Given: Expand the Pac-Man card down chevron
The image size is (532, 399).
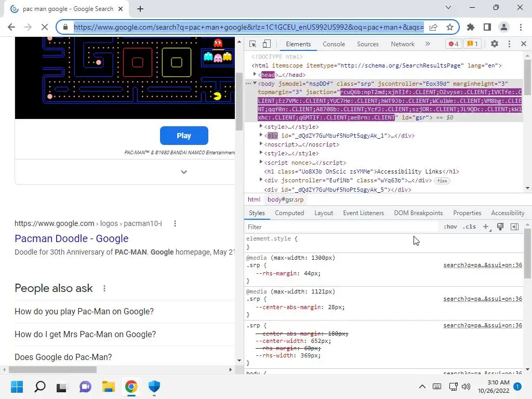Looking at the screenshot, I should 184,172.
